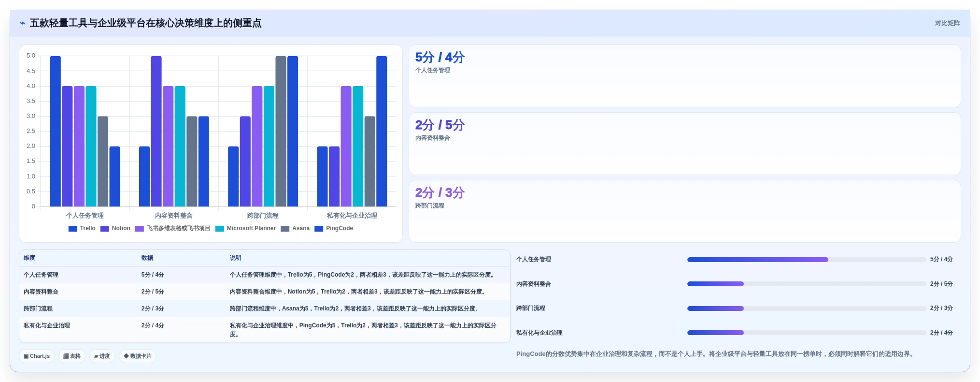Click the blue icon before the page title
Image resolution: width=980 pixels, height=382 pixels.
23,23
